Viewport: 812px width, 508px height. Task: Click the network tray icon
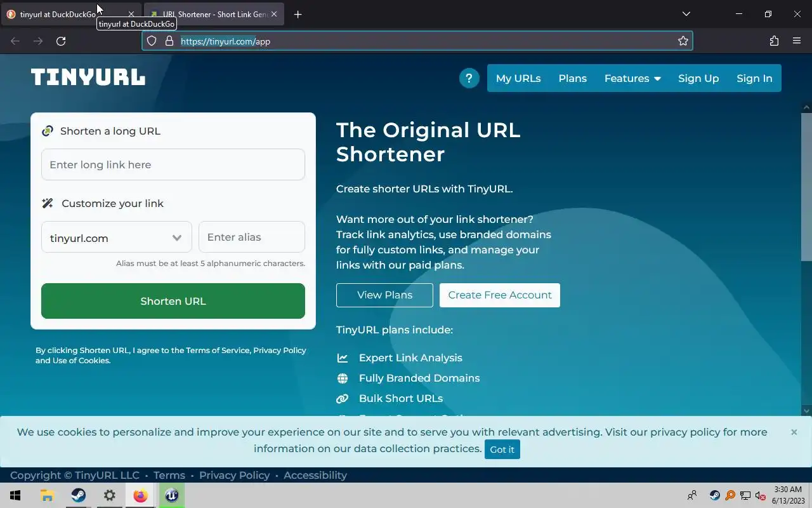(745, 495)
